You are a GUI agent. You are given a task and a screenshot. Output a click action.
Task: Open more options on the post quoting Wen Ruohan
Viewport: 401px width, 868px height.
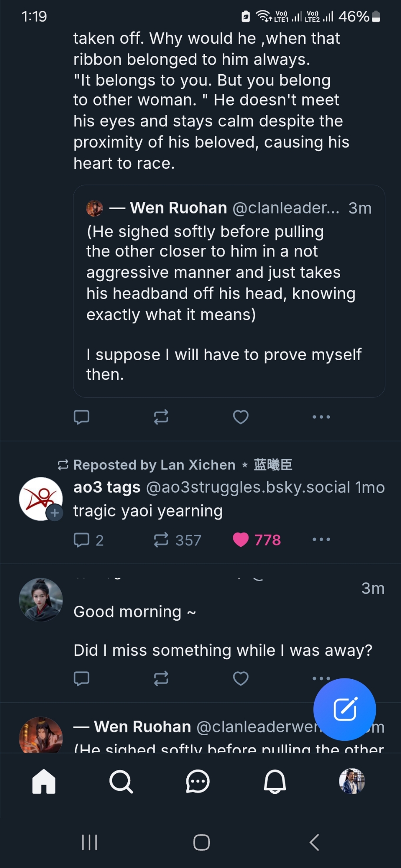(x=321, y=417)
